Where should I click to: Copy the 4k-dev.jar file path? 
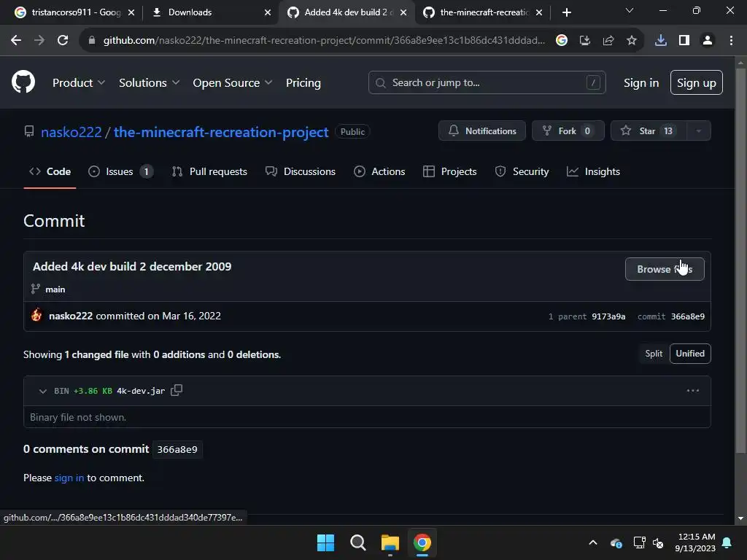(177, 390)
